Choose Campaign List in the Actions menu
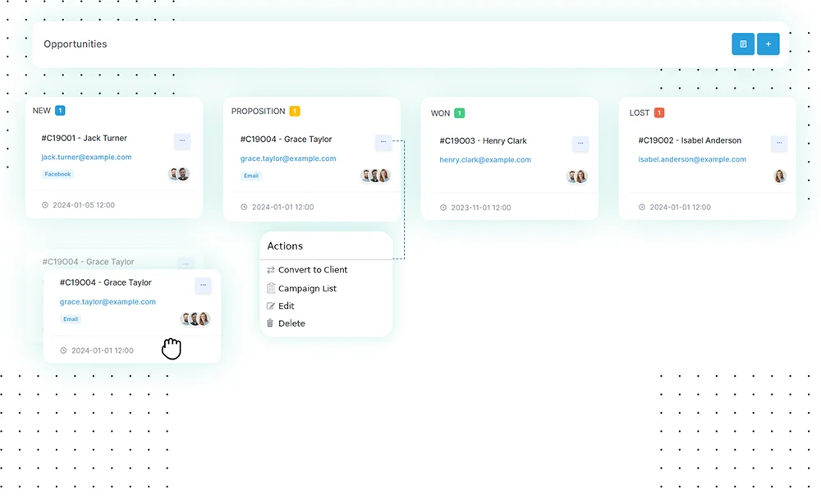The height and width of the screenshot is (504, 821). point(307,289)
